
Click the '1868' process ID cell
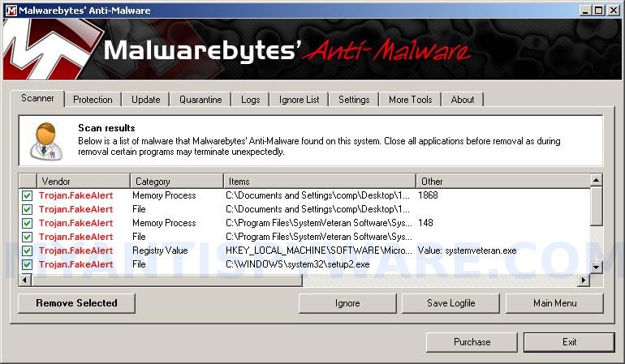click(428, 195)
